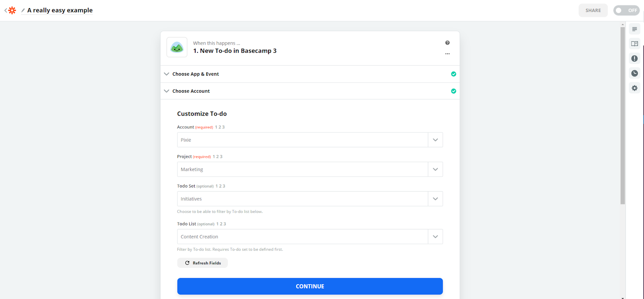Open the gear settings icon in sidebar
This screenshot has width=644, height=299.
tap(634, 88)
